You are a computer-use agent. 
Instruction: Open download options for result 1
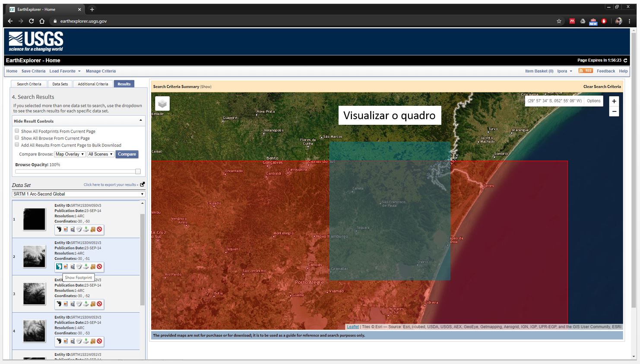(86, 229)
